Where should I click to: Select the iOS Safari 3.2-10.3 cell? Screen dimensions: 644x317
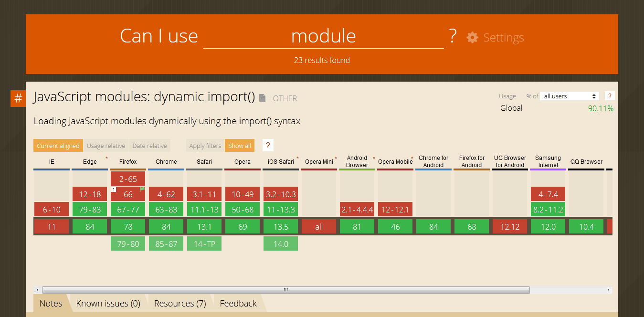coord(281,194)
